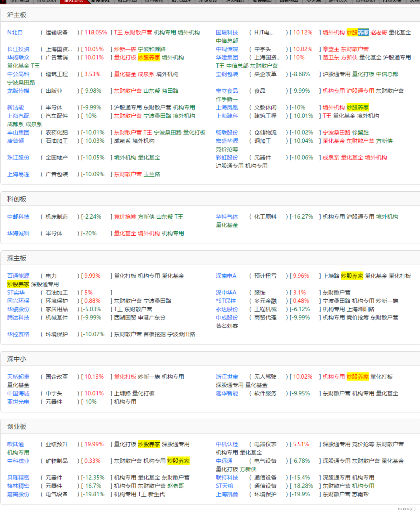Screen dimensions: 420x513
Task: Open the 国晟科技 stock link
Action: 227,33
